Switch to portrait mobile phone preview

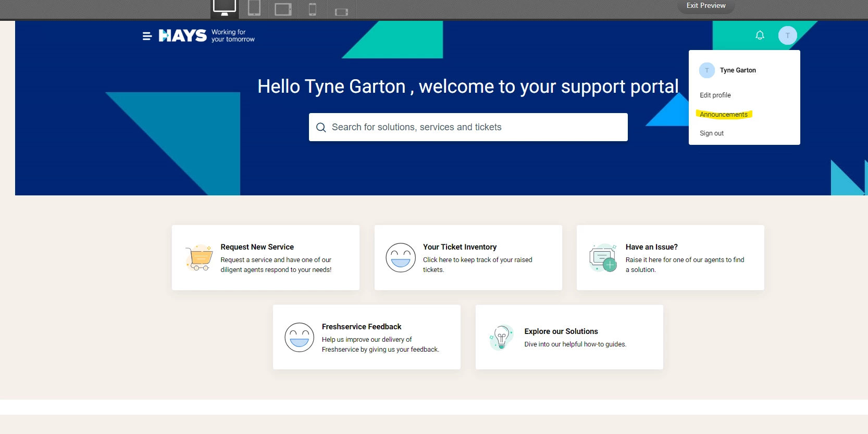313,9
